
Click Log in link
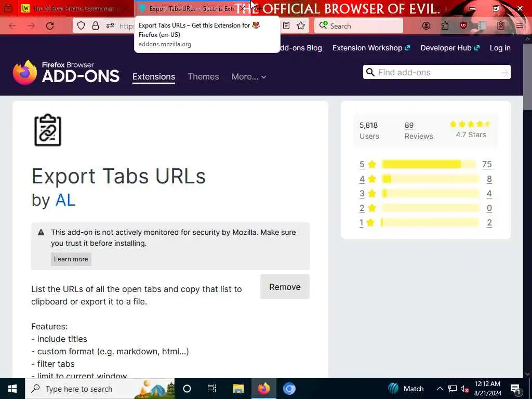pos(500,48)
